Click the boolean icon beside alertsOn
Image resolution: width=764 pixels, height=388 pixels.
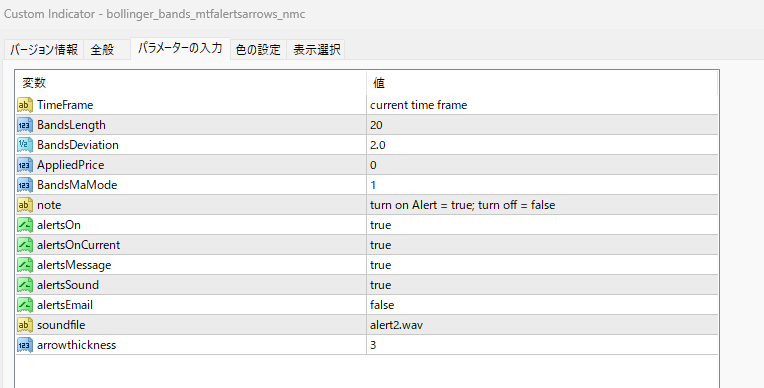pyautogui.click(x=25, y=225)
